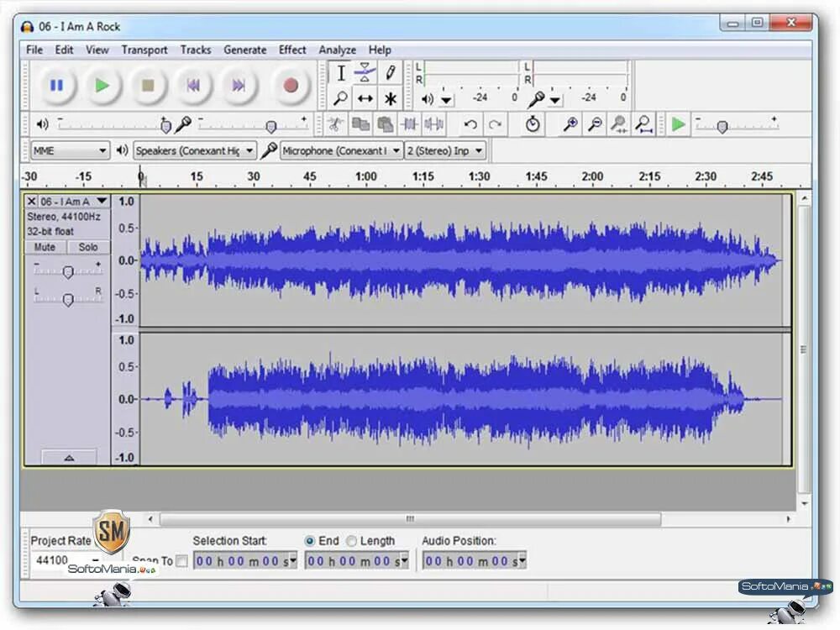Select the Draw pencil tool
Viewport: 840px width, 630px height.
[x=391, y=73]
